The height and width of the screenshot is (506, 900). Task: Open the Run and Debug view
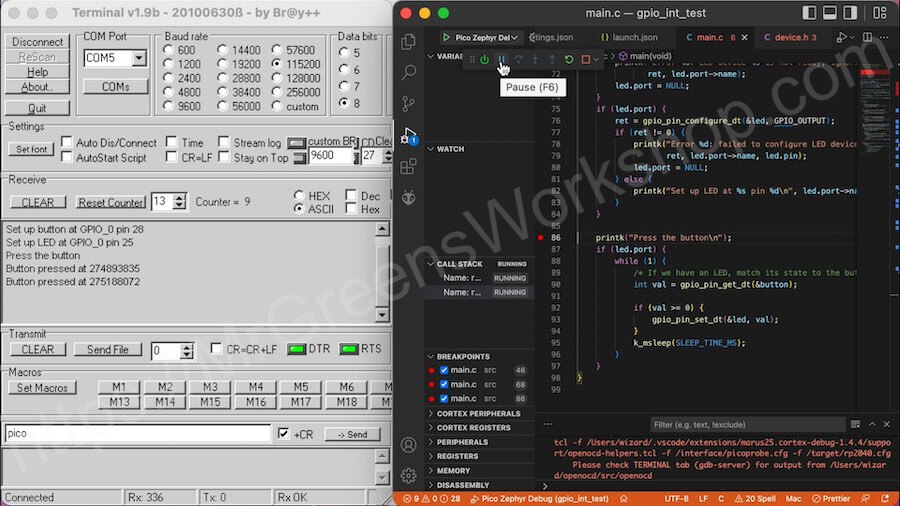(x=409, y=135)
